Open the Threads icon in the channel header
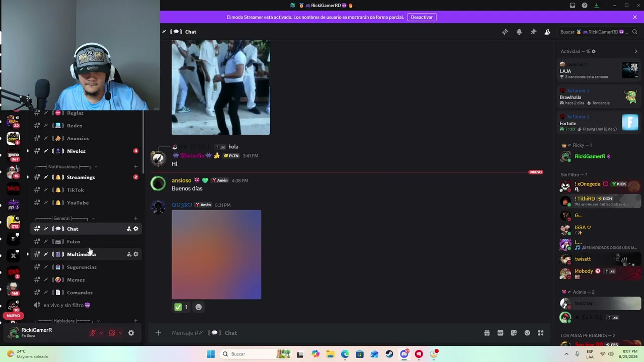Viewport: 644px width, 362px height. point(505,32)
